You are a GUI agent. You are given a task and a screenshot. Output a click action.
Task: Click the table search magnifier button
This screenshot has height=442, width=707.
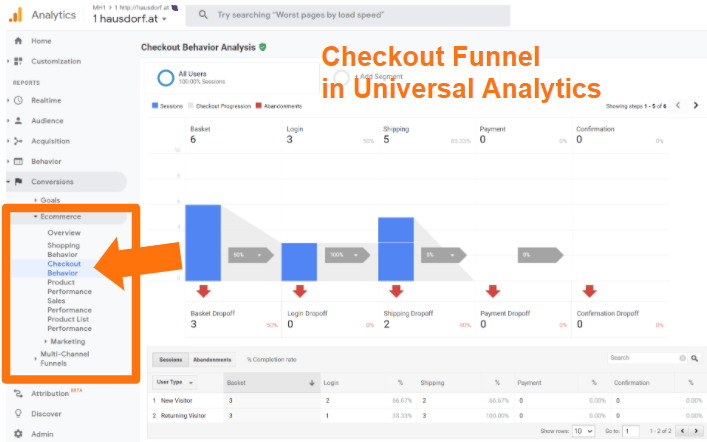[x=694, y=358]
